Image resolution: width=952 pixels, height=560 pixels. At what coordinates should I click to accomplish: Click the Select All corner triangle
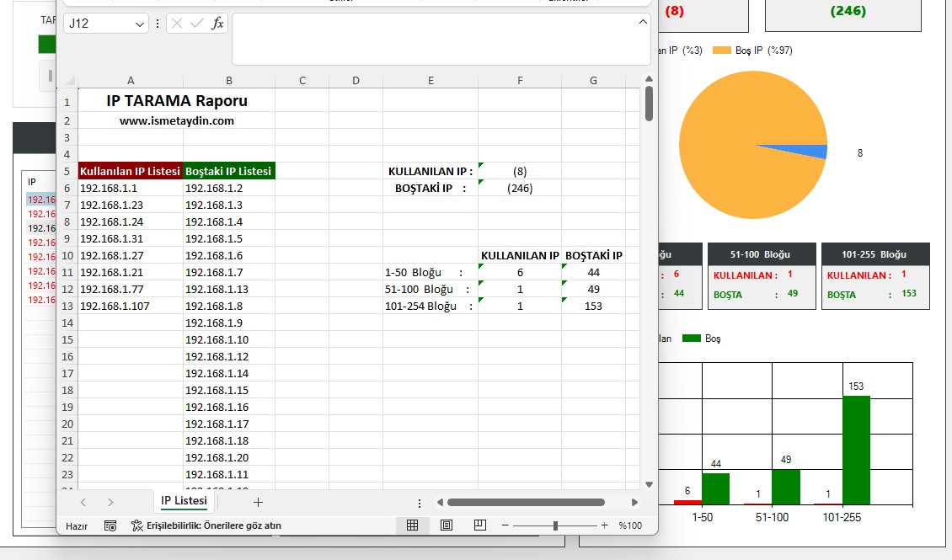coord(71,81)
